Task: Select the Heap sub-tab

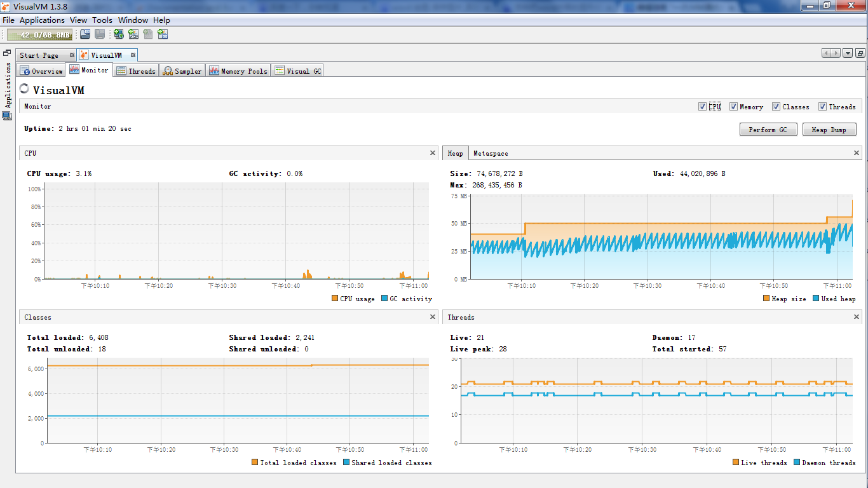Action: pyautogui.click(x=456, y=153)
